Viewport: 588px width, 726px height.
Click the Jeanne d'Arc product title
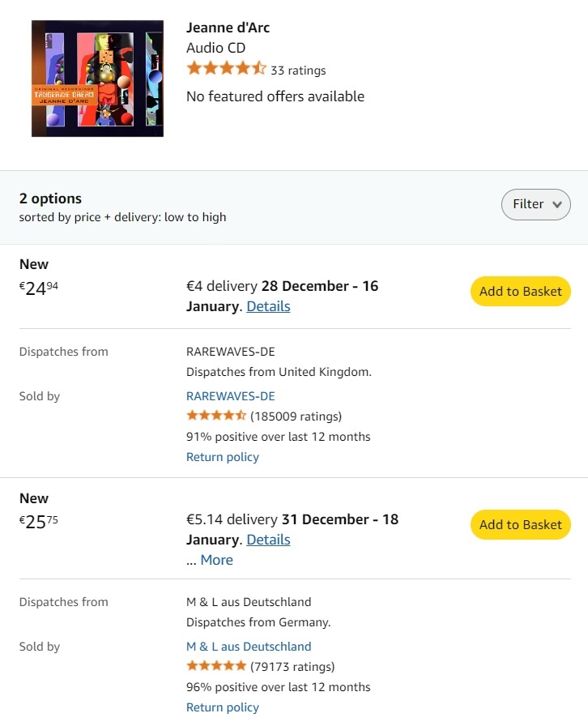[x=228, y=28]
